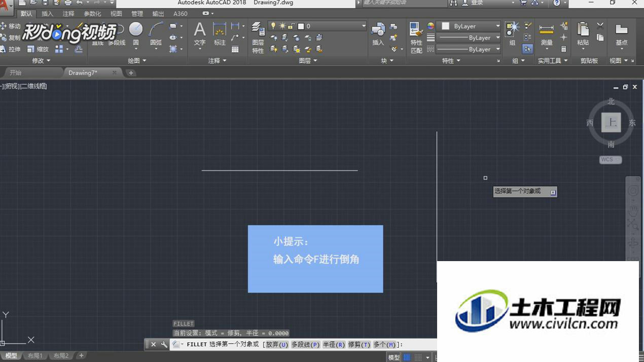Select the Move (移动) tool
The height and width of the screenshot is (362, 644).
[10, 26]
